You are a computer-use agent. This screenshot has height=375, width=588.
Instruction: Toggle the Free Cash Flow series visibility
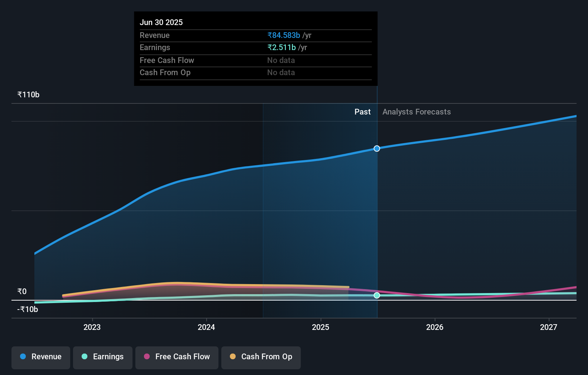[x=177, y=357]
